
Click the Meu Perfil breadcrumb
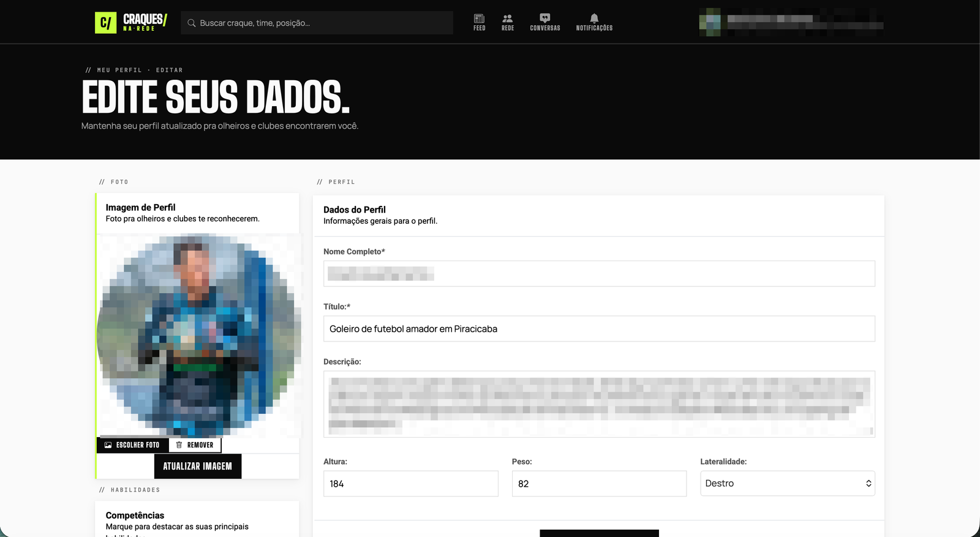click(x=119, y=70)
